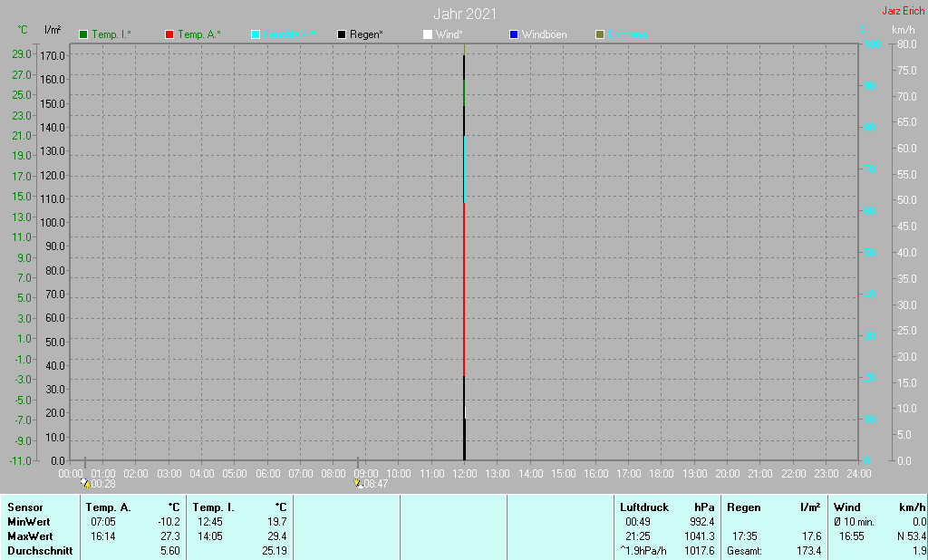This screenshot has height=560, width=928.
Task: Click the Regen* legend label
Action: 366,34
